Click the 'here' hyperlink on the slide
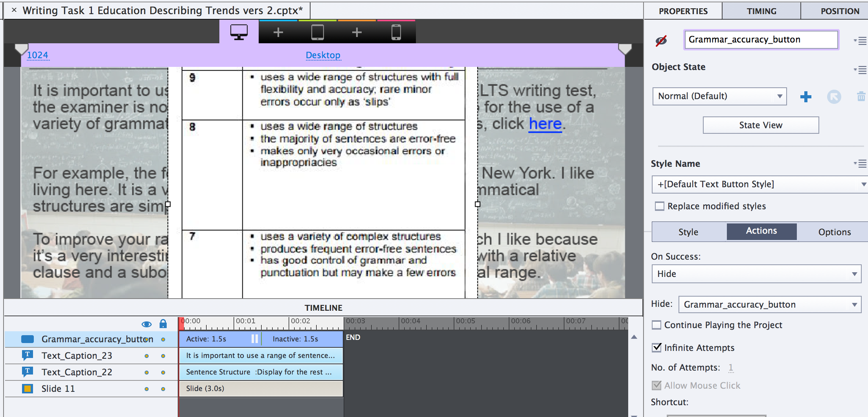 [545, 123]
